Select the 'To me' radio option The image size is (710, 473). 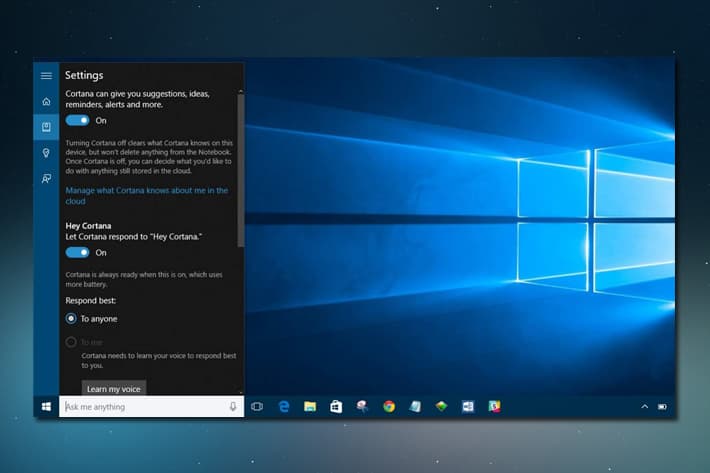click(71, 342)
